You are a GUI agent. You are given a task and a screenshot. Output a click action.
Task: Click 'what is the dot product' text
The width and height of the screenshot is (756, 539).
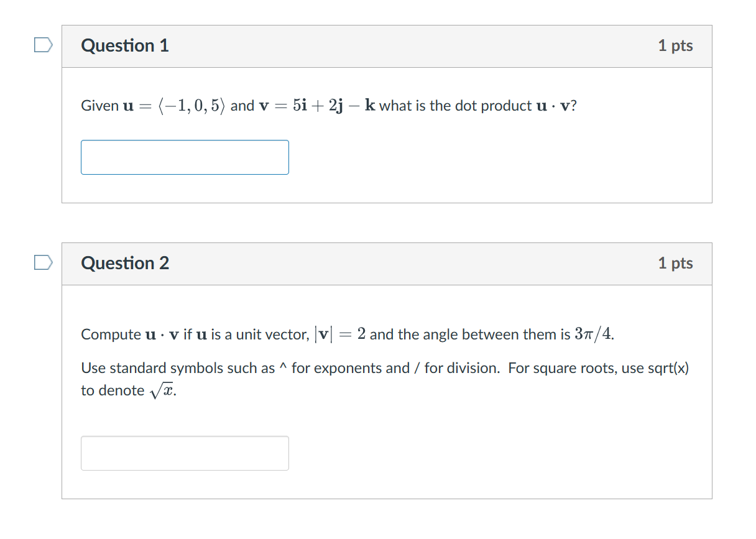pyautogui.click(x=455, y=106)
